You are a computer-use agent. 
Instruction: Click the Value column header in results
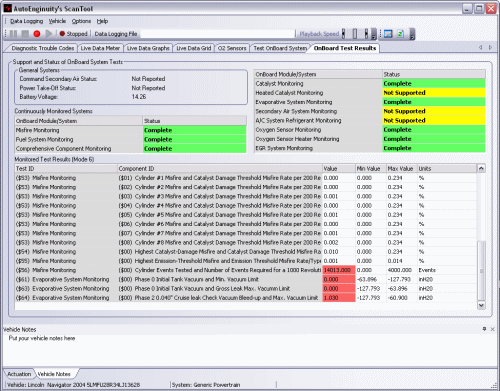click(339, 169)
